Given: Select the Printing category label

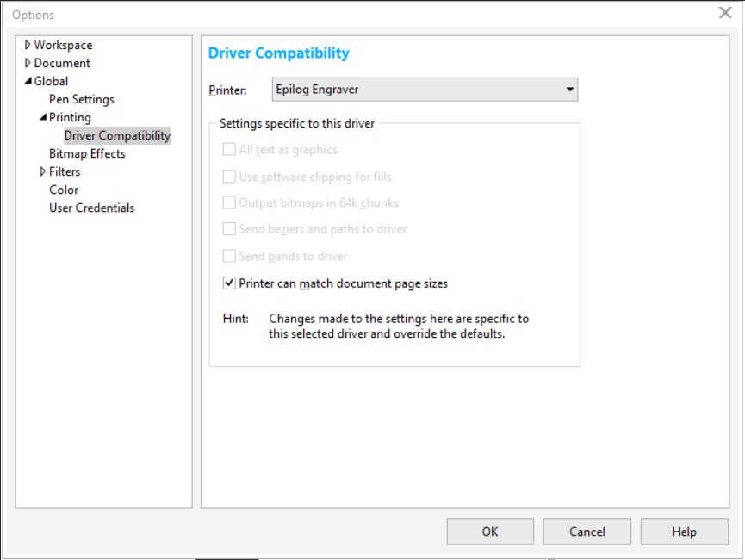Looking at the screenshot, I should [70, 117].
